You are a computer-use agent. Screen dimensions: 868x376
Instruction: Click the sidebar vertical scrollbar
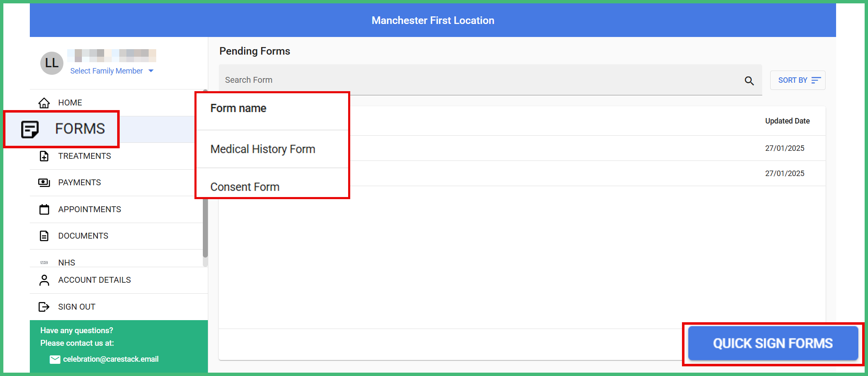[205, 227]
